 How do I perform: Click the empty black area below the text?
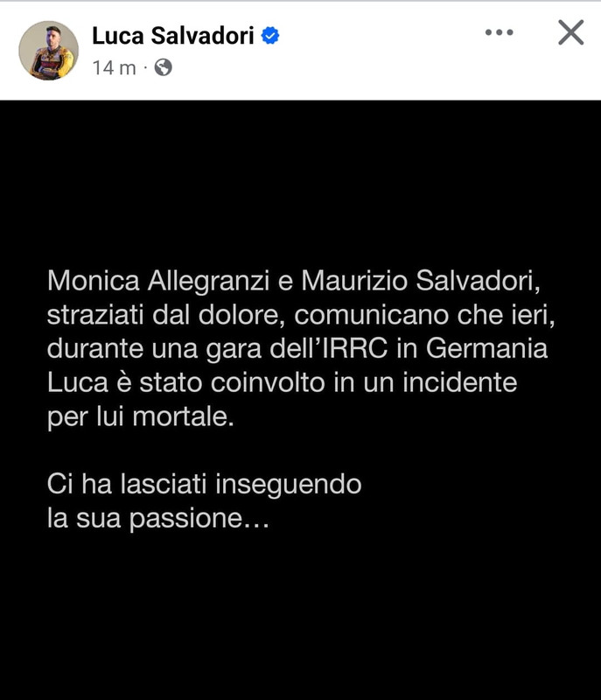pyautogui.click(x=300, y=616)
